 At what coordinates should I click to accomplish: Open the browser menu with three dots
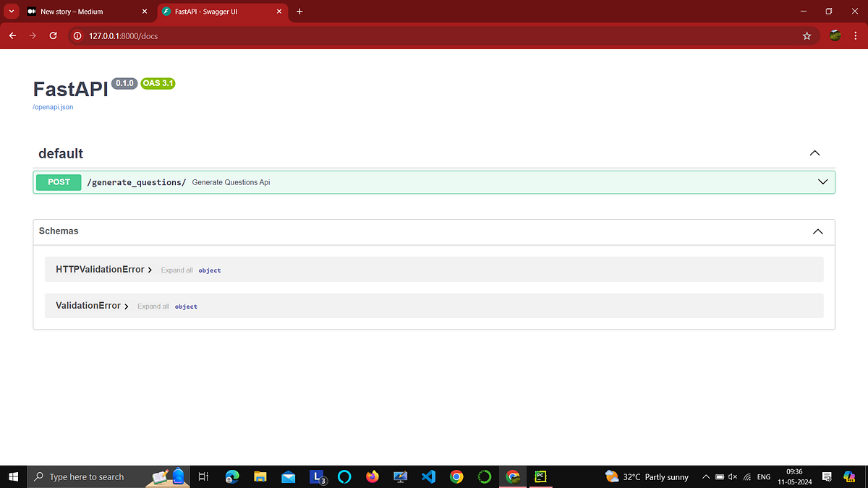coord(856,35)
